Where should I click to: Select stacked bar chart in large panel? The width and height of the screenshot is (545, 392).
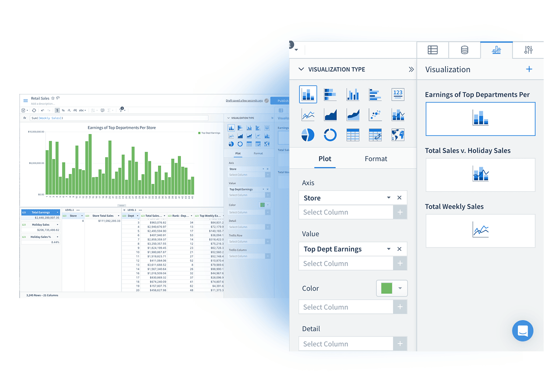(x=308, y=94)
